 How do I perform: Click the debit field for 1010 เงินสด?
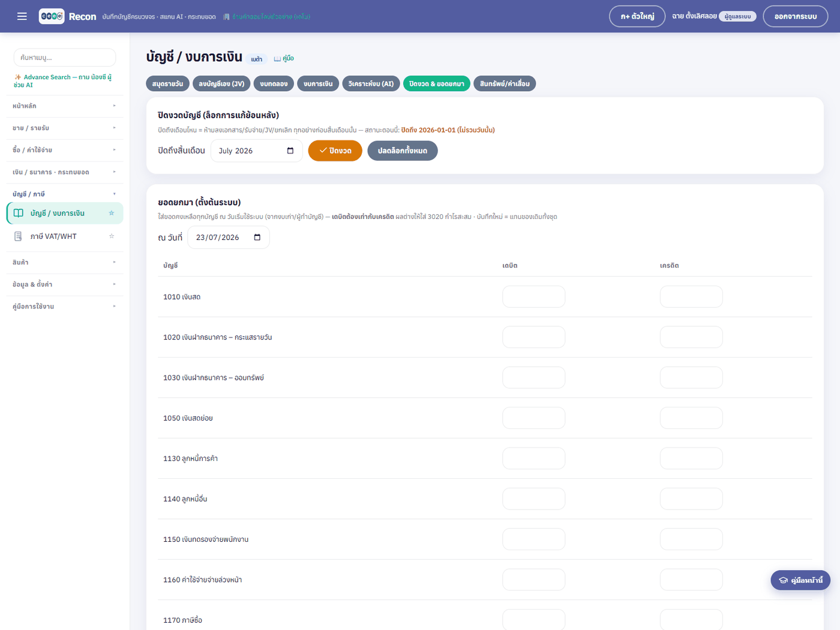pyautogui.click(x=534, y=297)
